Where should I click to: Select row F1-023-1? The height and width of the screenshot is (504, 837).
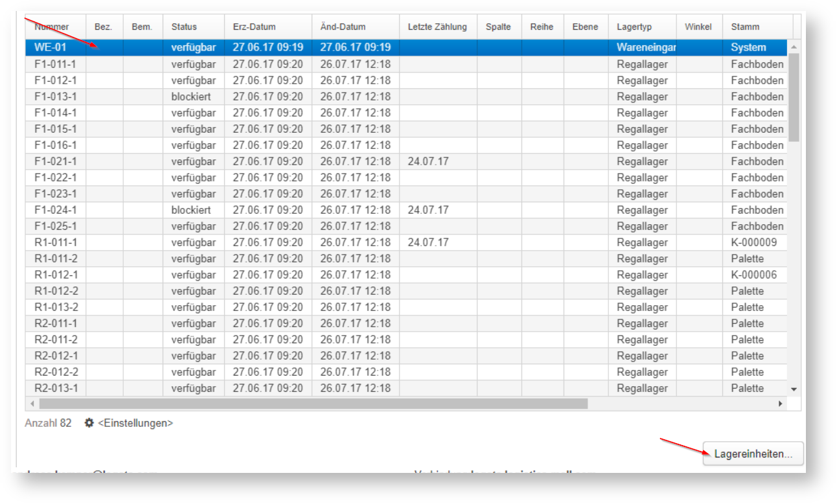tap(406, 194)
